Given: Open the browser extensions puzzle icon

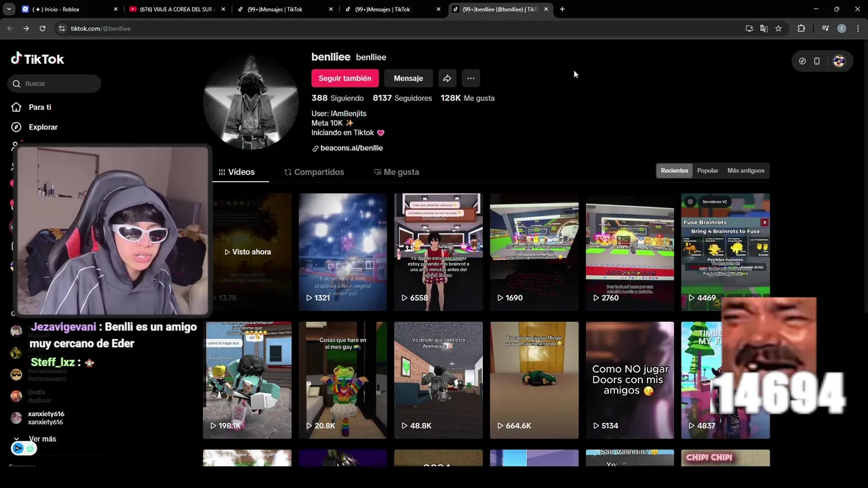Looking at the screenshot, I should coord(802,28).
